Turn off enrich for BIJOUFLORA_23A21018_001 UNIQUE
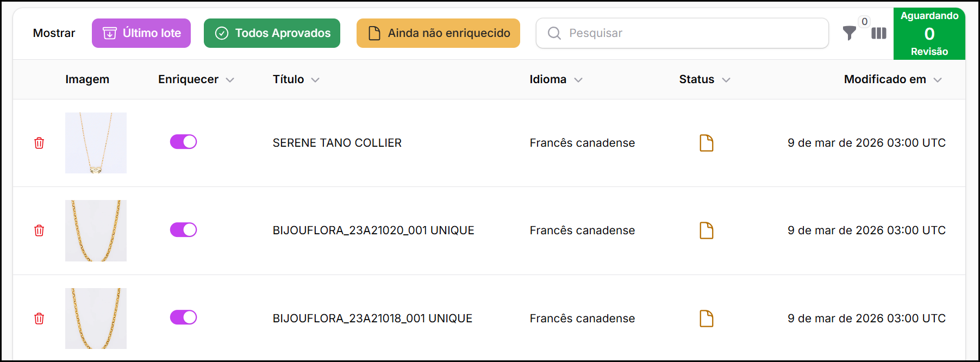The image size is (980, 362). pos(183,317)
